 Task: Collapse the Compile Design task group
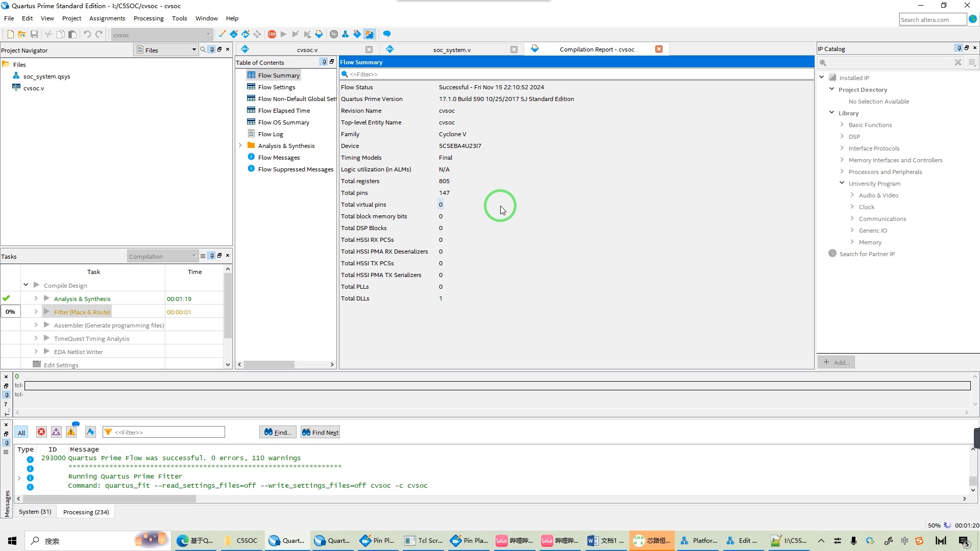coord(26,285)
